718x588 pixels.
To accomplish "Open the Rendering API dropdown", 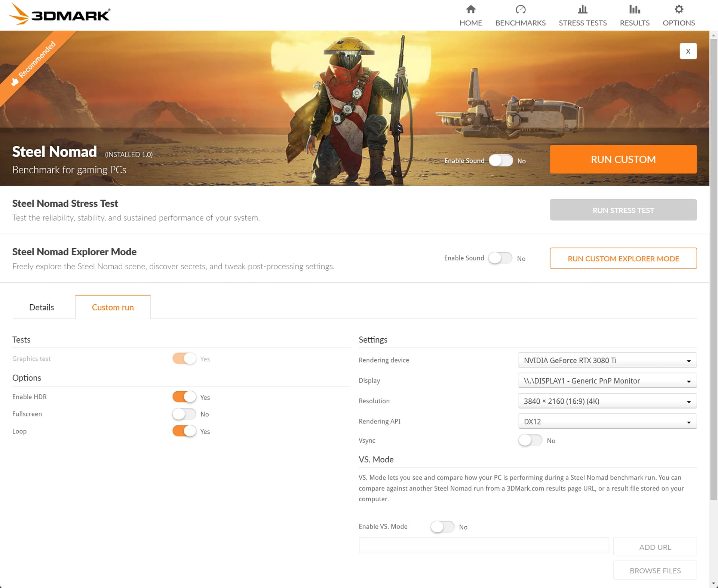I will (x=607, y=421).
